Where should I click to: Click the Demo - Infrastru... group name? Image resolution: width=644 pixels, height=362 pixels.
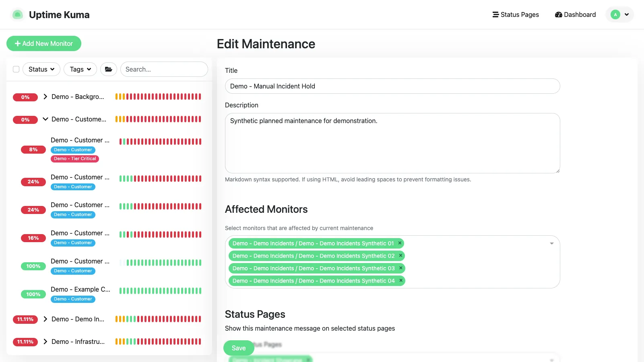[x=78, y=341]
